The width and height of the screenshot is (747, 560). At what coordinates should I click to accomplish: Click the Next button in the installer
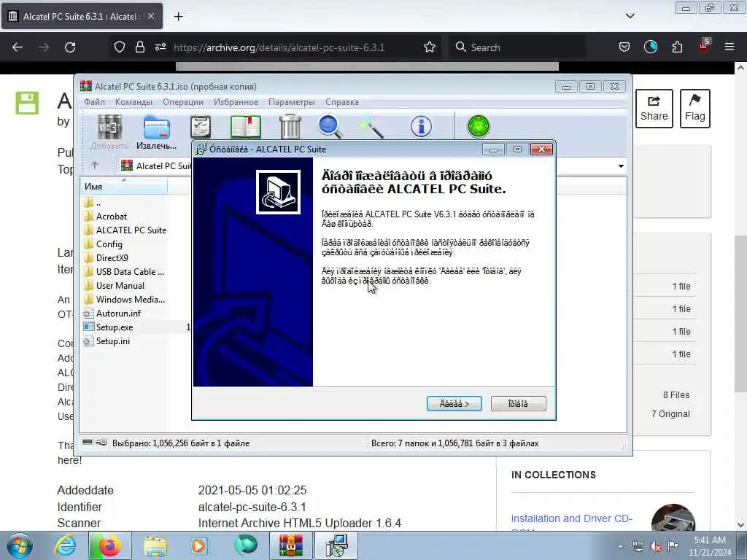(454, 404)
